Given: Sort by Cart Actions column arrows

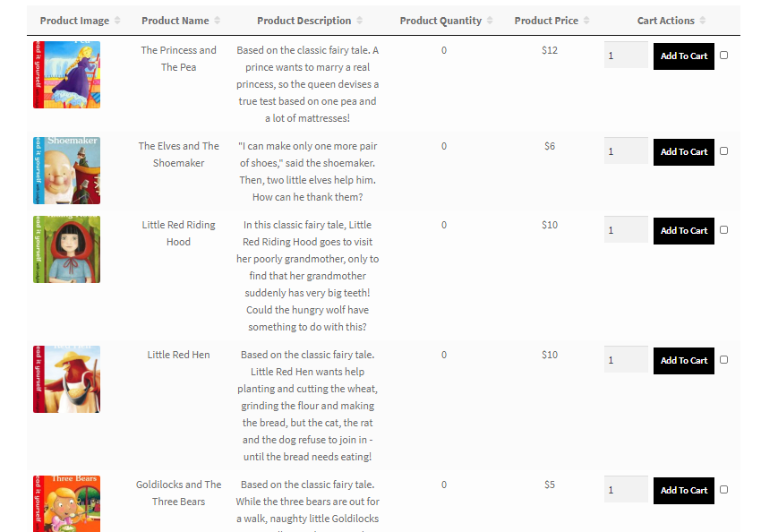Looking at the screenshot, I should point(702,21).
